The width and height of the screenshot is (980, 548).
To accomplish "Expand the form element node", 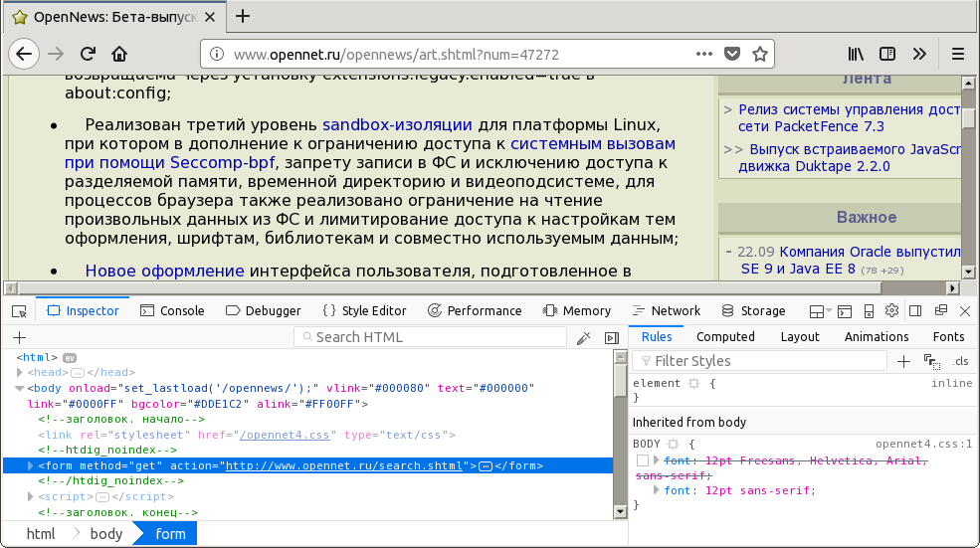I will 30,465.
